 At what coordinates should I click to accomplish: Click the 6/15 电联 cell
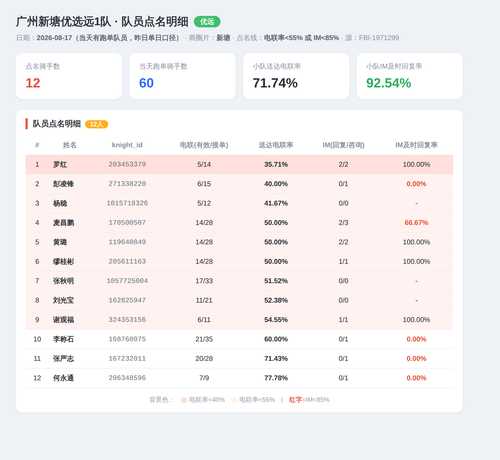tap(204, 184)
